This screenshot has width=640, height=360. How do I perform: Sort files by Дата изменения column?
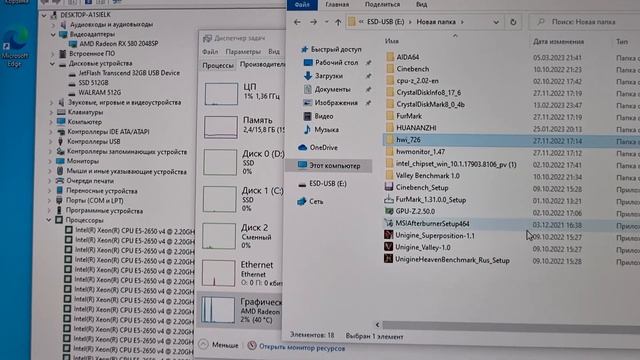click(x=558, y=42)
